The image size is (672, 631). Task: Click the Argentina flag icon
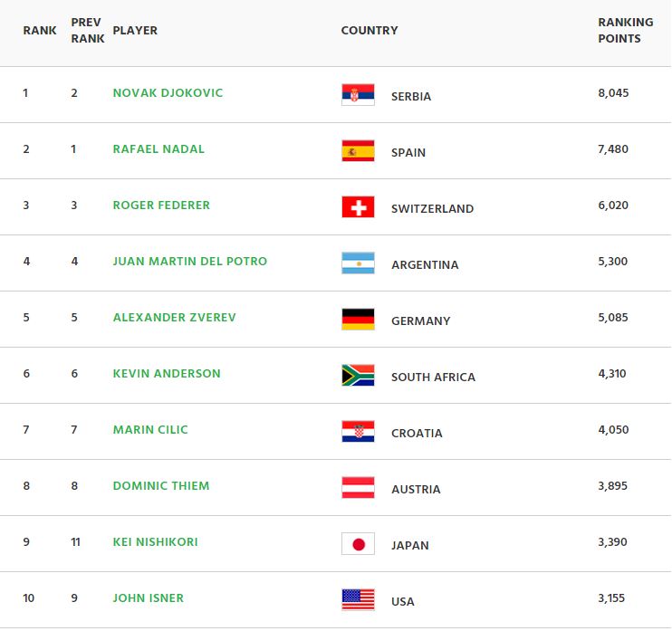point(358,263)
